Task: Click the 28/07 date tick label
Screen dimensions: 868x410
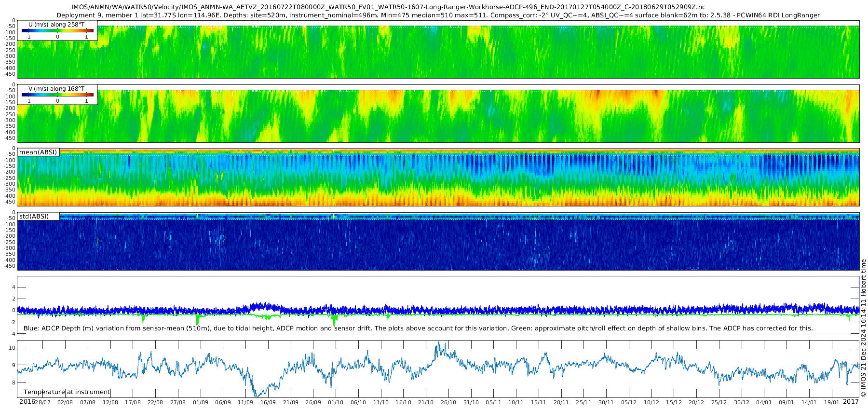Action: (42, 402)
